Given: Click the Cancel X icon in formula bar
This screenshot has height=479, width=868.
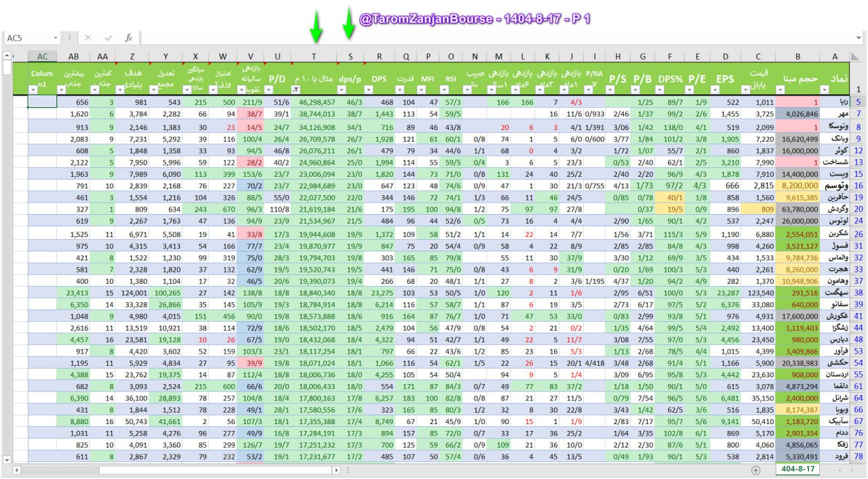Looking at the screenshot, I should click(x=88, y=38).
